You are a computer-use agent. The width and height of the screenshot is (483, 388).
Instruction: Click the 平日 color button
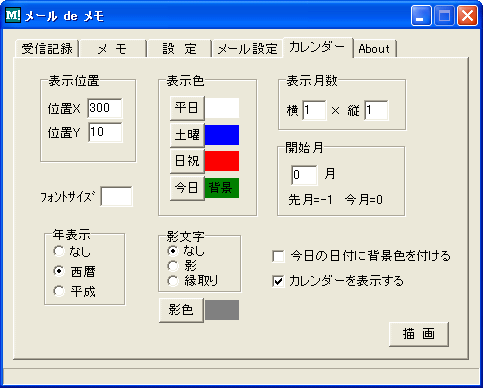click(x=187, y=108)
